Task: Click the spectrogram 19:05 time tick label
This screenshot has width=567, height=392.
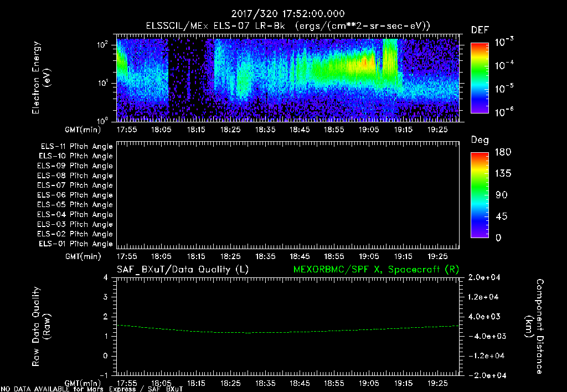Action: pos(368,130)
